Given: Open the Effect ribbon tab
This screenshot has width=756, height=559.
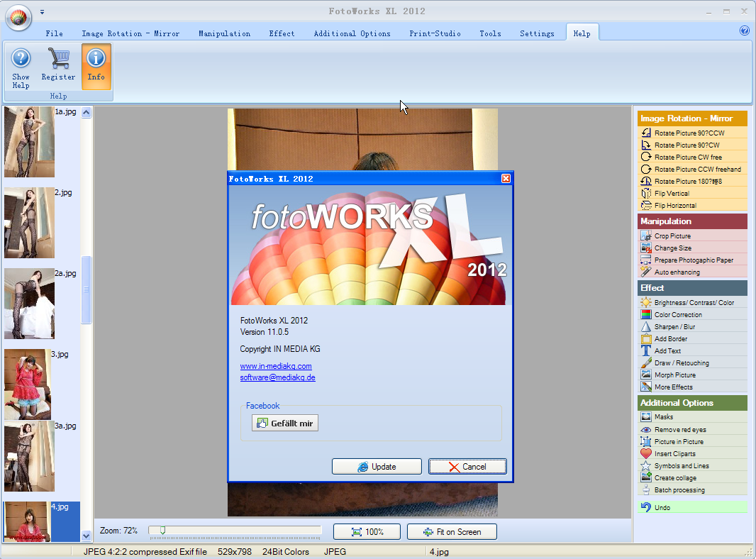Looking at the screenshot, I should coord(282,33).
